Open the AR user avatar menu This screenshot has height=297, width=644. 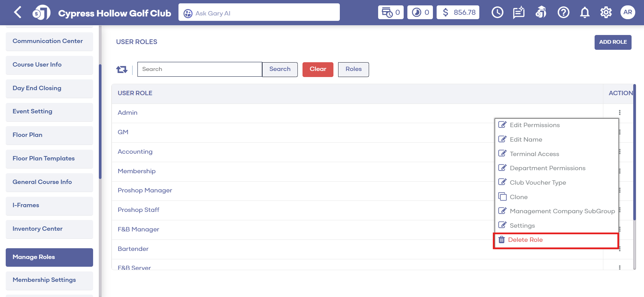pos(628,12)
